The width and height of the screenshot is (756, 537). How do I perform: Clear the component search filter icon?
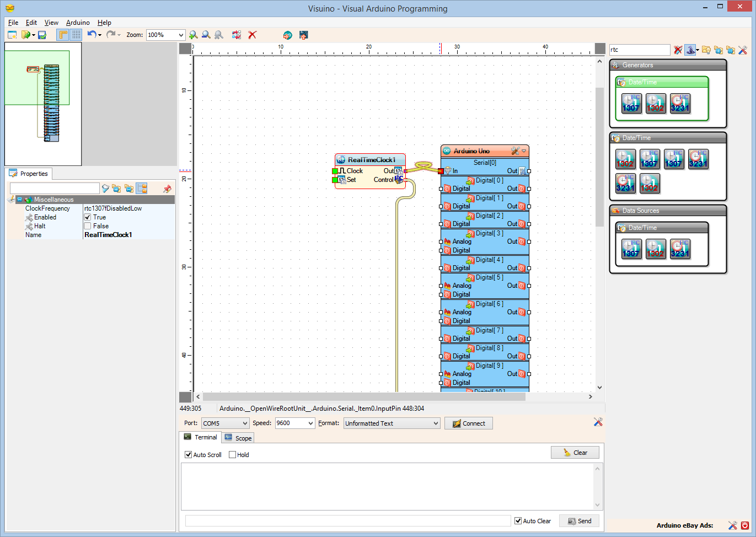click(x=678, y=50)
